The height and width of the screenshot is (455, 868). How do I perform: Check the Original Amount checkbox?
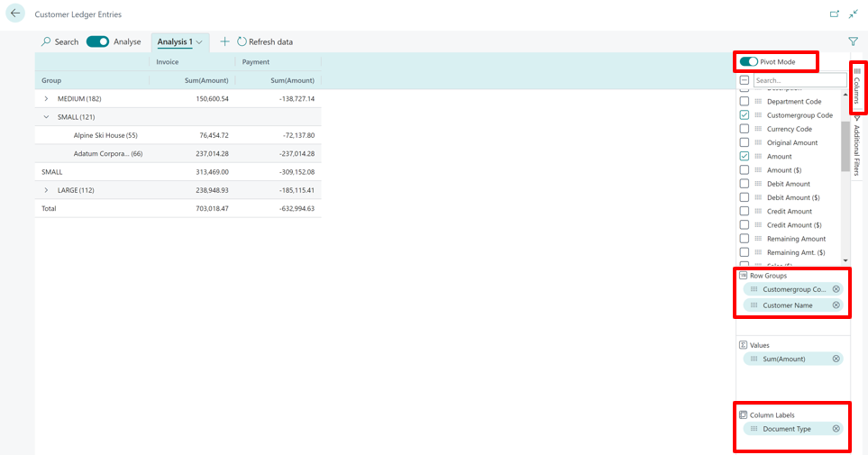pyautogui.click(x=744, y=142)
